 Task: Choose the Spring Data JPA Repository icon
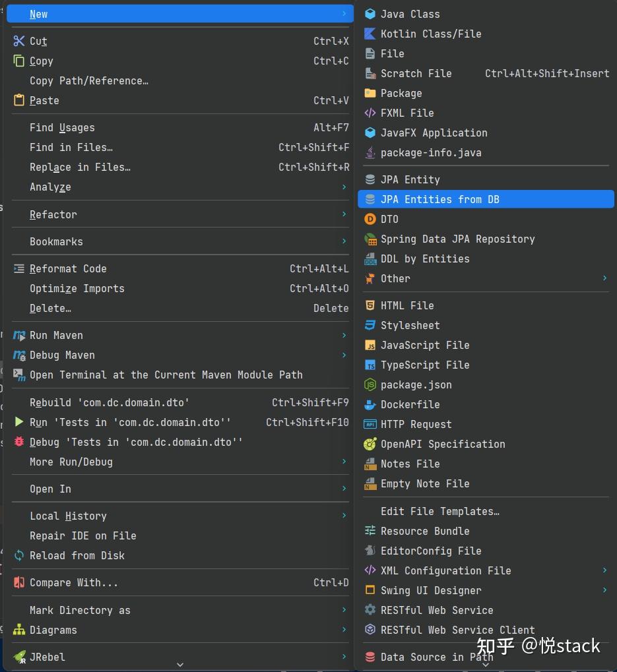(370, 239)
